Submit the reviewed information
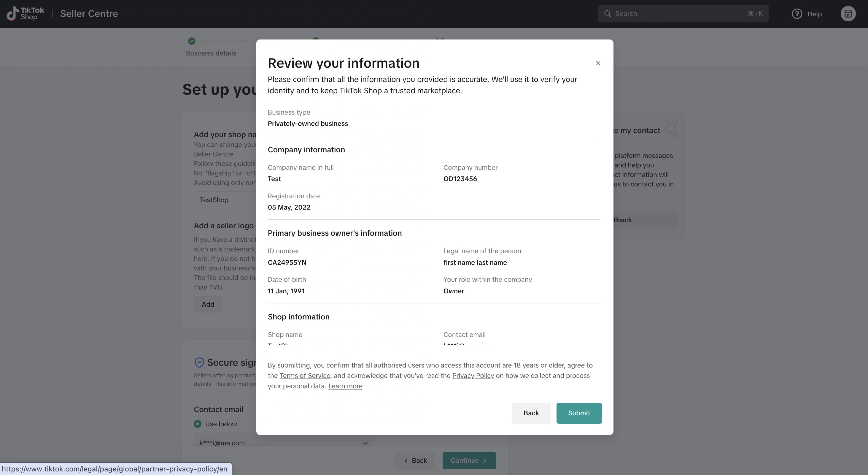 (x=579, y=413)
